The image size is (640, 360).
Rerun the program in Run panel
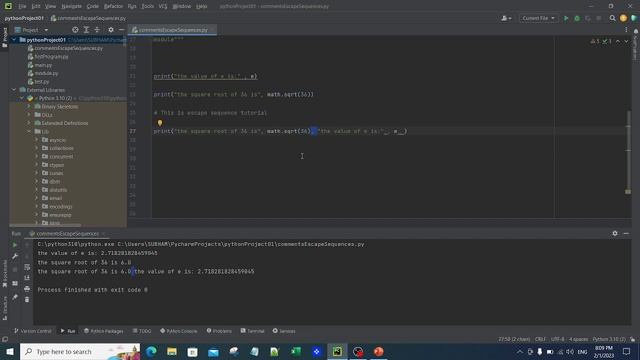coord(15,245)
